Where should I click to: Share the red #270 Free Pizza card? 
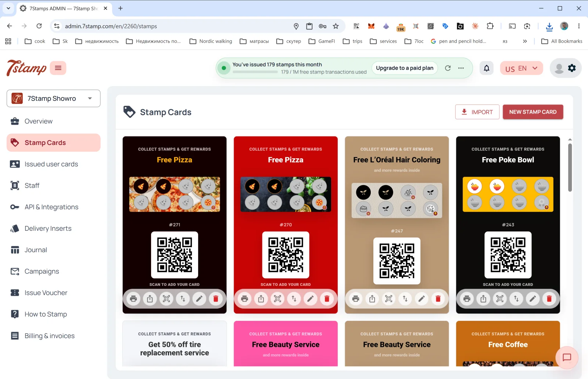(x=261, y=299)
